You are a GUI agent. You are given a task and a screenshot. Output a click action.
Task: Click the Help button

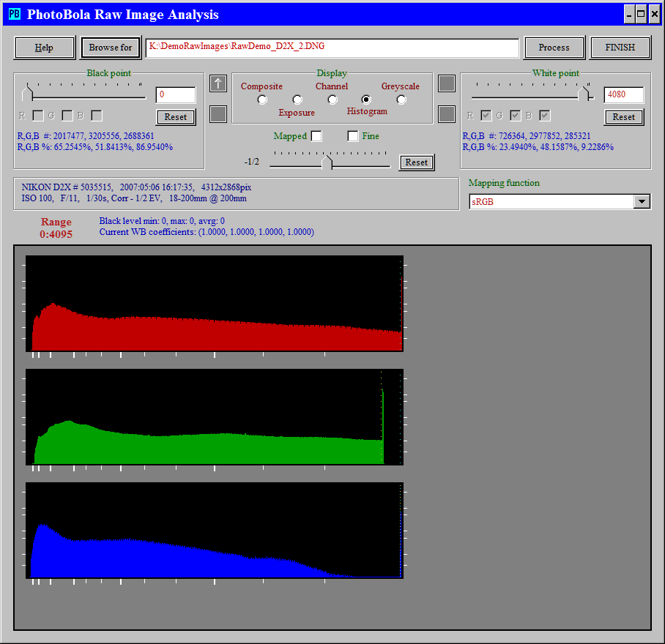[45, 48]
